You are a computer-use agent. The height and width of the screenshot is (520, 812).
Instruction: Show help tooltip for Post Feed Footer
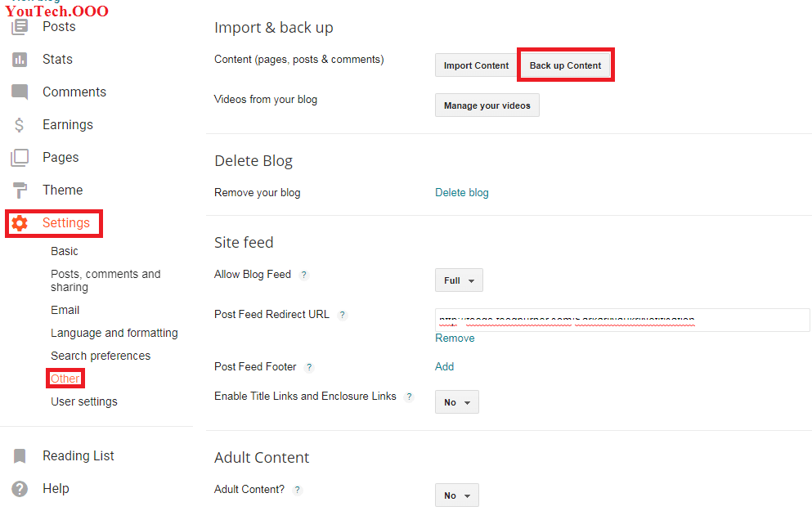tap(309, 367)
